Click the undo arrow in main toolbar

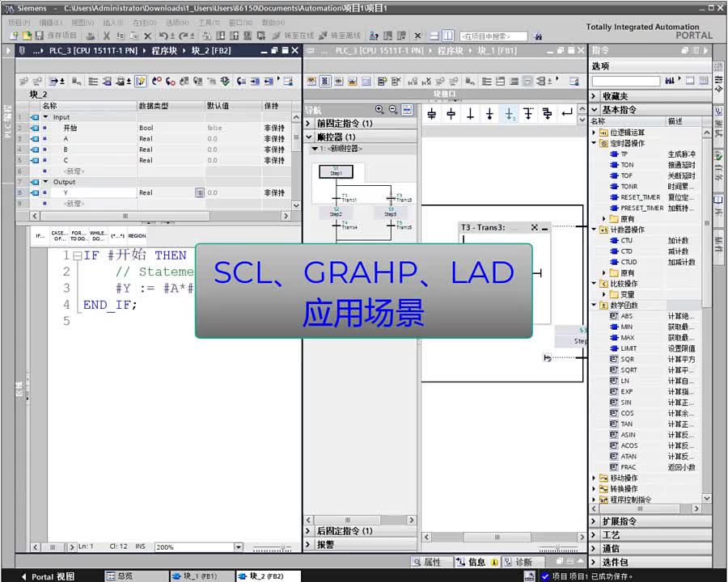click(x=163, y=36)
